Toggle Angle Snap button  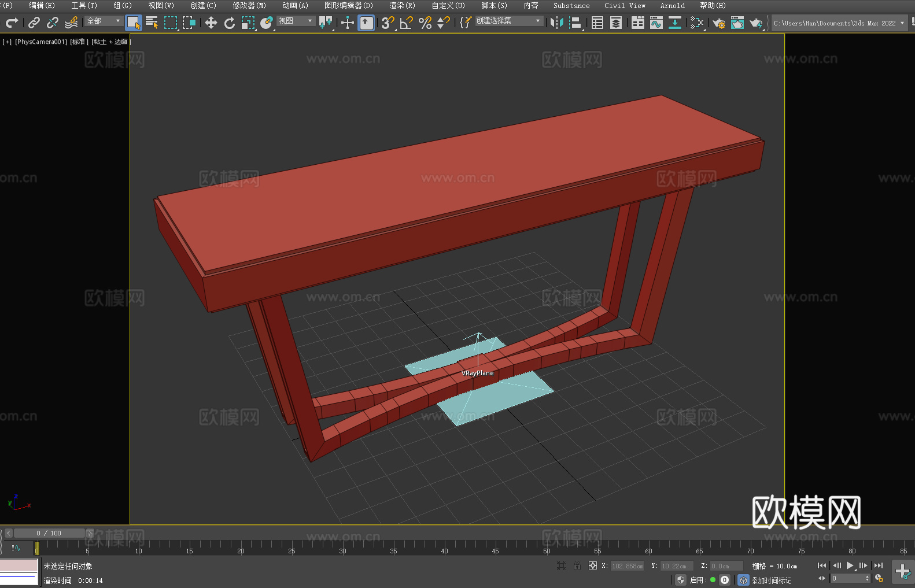(407, 23)
